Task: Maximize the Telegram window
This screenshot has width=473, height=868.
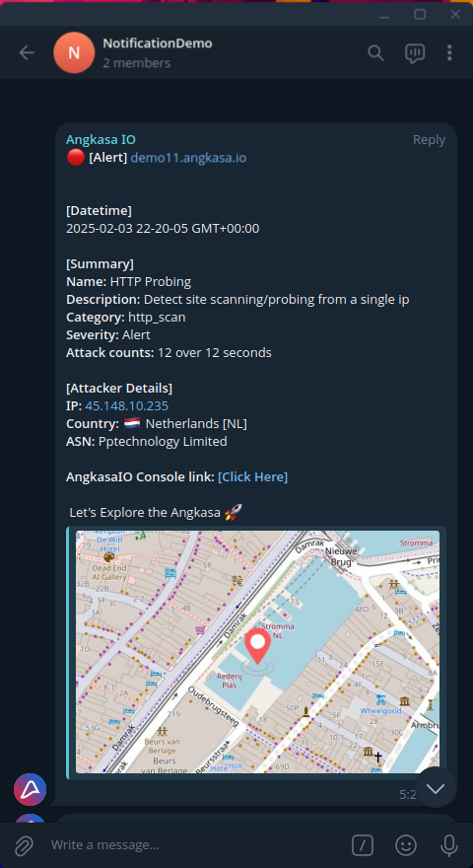Action: [421, 15]
